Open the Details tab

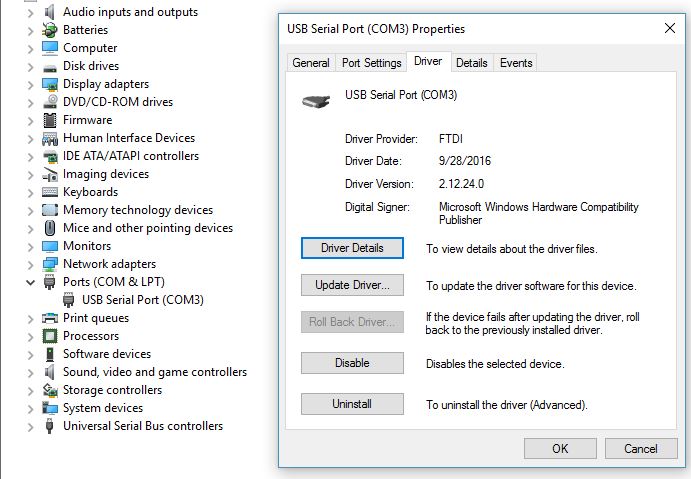coord(472,63)
